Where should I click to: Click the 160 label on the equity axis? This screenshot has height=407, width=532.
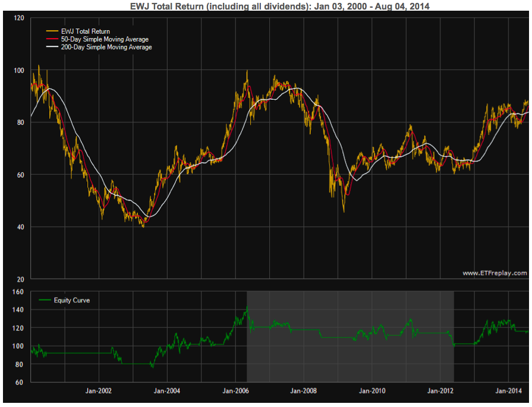[x=18, y=292]
